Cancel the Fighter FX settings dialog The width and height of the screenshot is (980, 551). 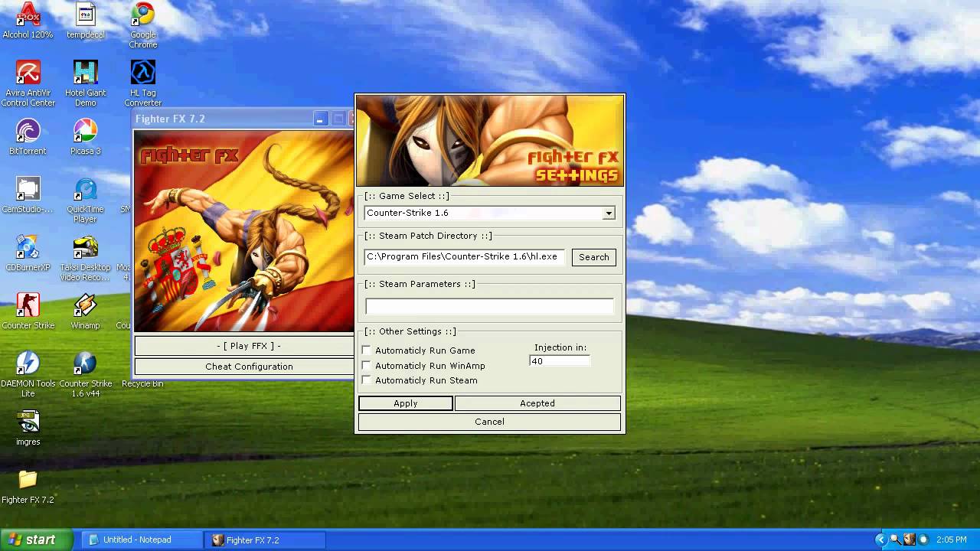pyautogui.click(x=489, y=422)
